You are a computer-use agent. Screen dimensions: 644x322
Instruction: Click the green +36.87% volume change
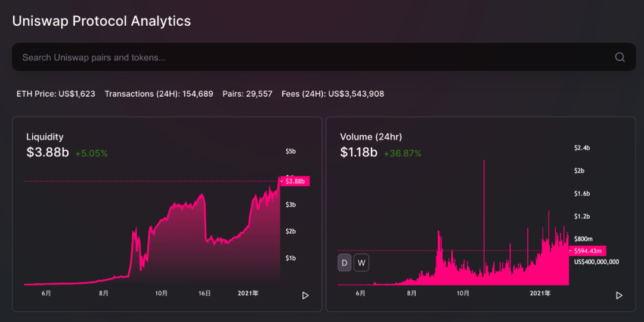402,153
